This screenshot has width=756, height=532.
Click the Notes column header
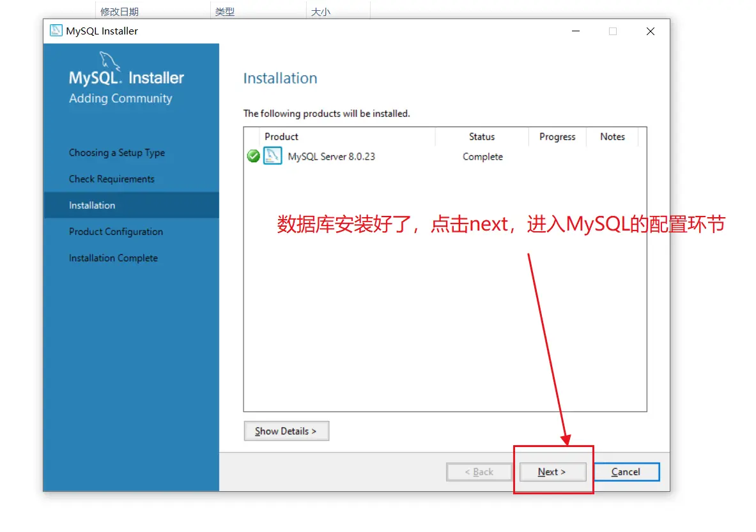(x=612, y=137)
